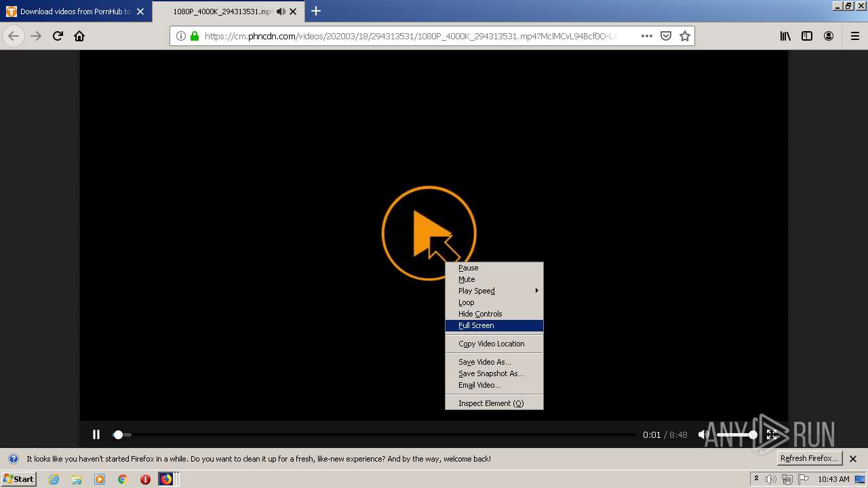Close the Download videos tab
This screenshot has height=488, width=868.
[140, 12]
